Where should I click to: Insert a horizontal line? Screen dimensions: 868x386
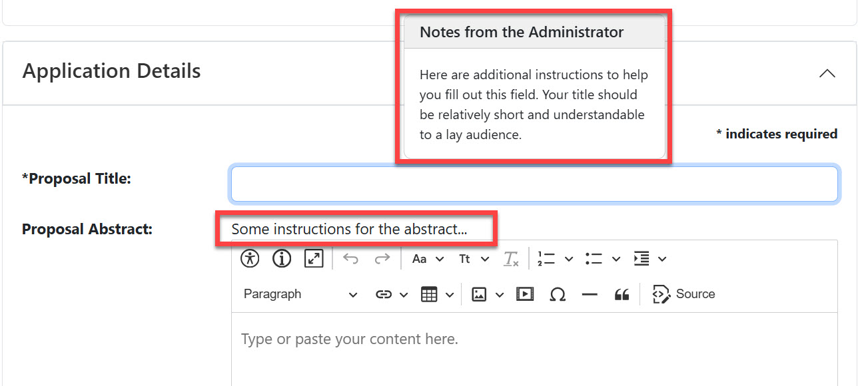pyautogui.click(x=590, y=294)
